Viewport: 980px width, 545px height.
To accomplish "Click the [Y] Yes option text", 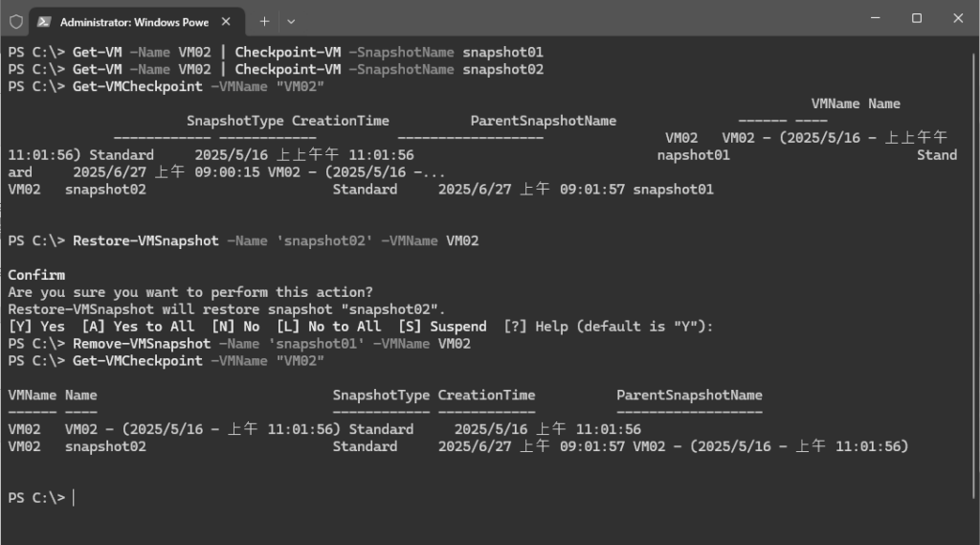I will pos(36,327).
